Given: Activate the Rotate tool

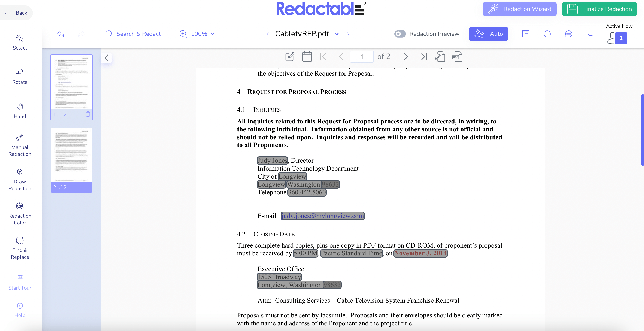Looking at the screenshot, I should 20,77.
